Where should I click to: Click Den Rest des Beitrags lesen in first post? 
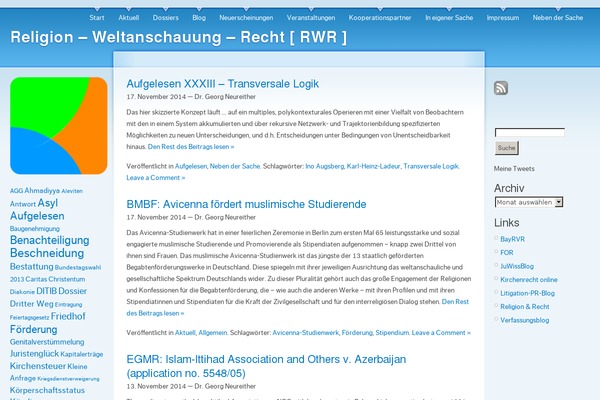coord(191,147)
